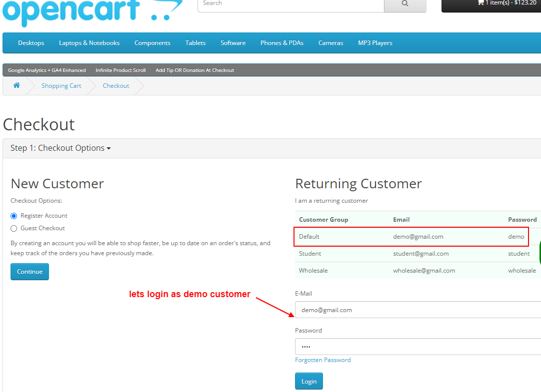Open the Forgotten Password link
This screenshot has width=541, height=392.
322,360
